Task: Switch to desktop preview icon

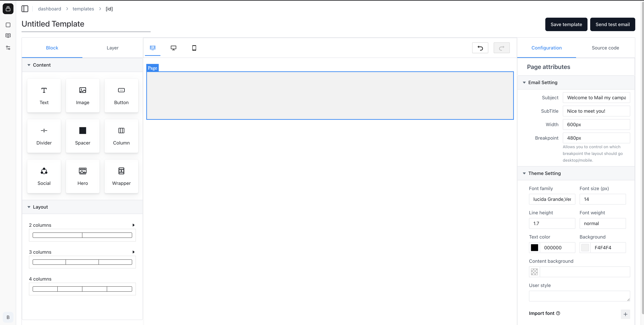Action: (173, 48)
